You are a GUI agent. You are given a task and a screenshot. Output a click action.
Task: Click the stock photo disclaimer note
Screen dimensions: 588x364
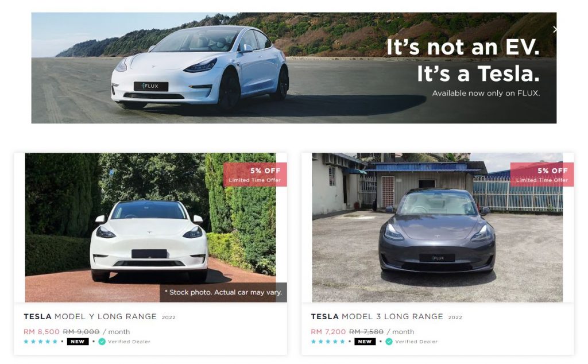(223, 292)
